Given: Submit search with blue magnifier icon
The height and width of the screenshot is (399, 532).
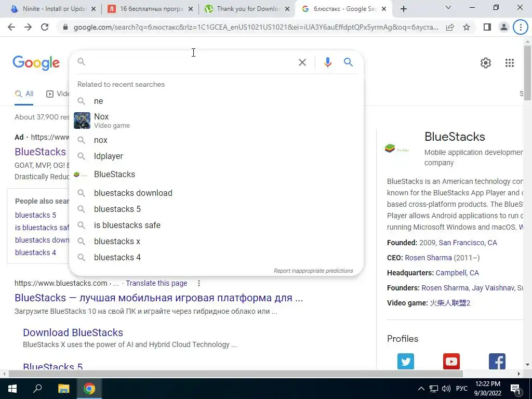Looking at the screenshot, I should pyautogui.click(x=348, y=62).
